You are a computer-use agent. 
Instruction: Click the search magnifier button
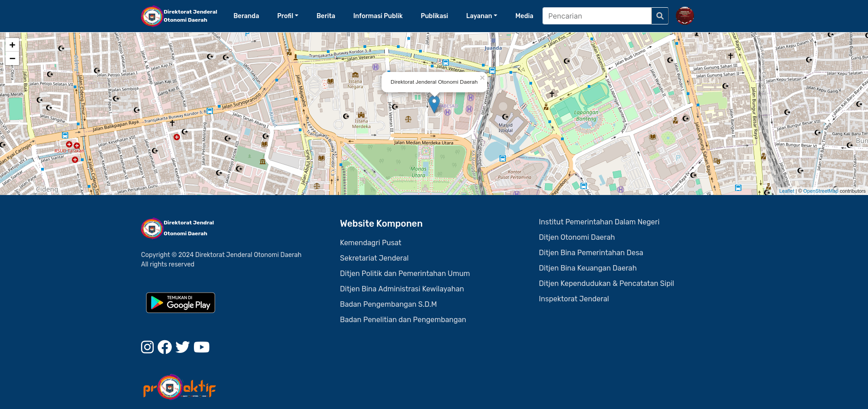pyautogui.click(x=660, y=16)
